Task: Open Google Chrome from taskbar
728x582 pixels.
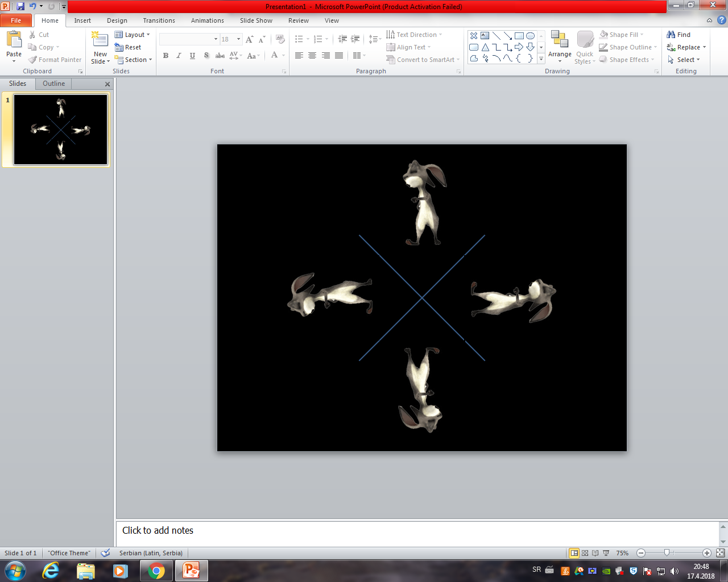Action: (x=156, y=571)
